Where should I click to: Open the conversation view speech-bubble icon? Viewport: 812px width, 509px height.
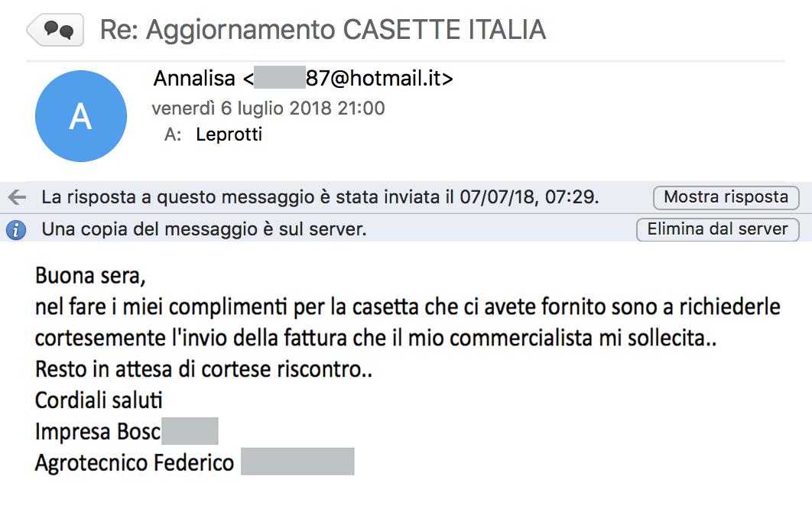55,30
